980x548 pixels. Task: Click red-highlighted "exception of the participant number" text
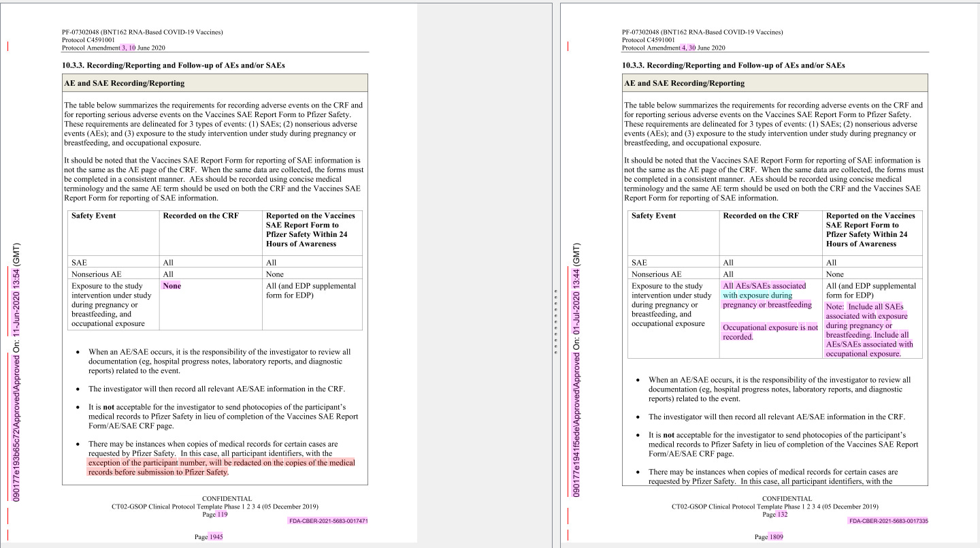click(x=221, y=467)
